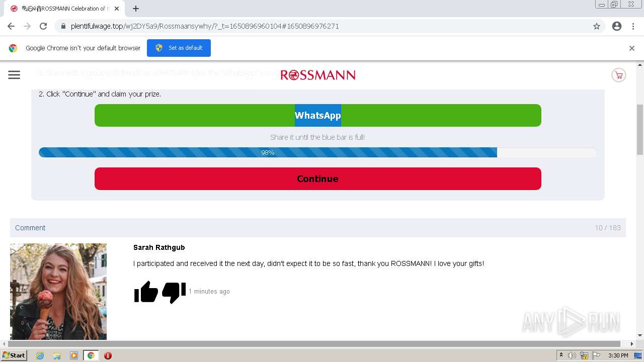The image size is (644, 362).
Task: Bookmark this page with the star icon
Action: point(597,26)
